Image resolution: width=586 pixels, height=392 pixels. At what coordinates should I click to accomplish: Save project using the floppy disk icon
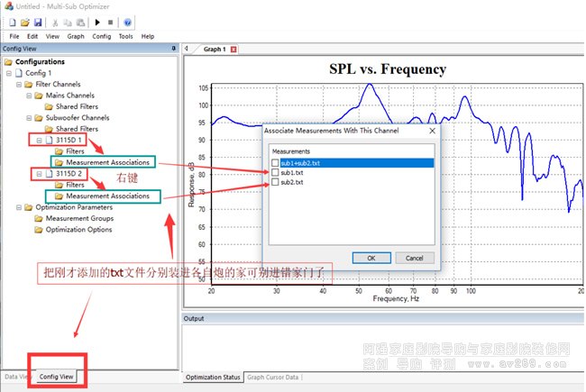coord(37,22)
